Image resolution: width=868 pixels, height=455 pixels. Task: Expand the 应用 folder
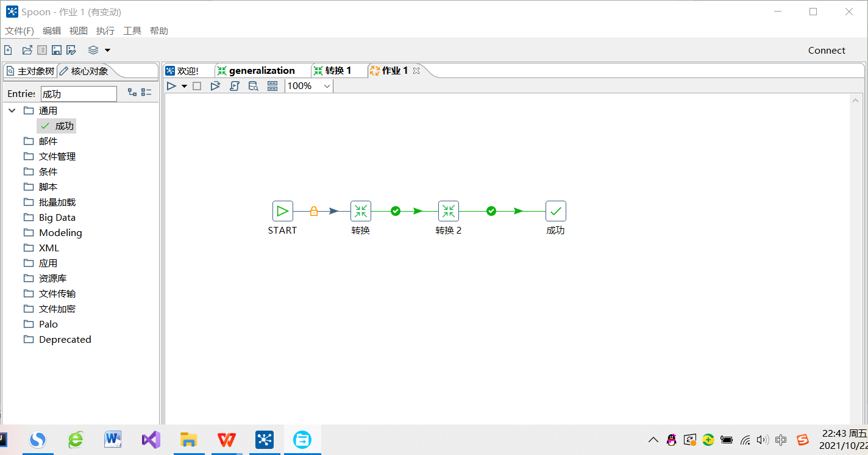[x=40, y=263]
